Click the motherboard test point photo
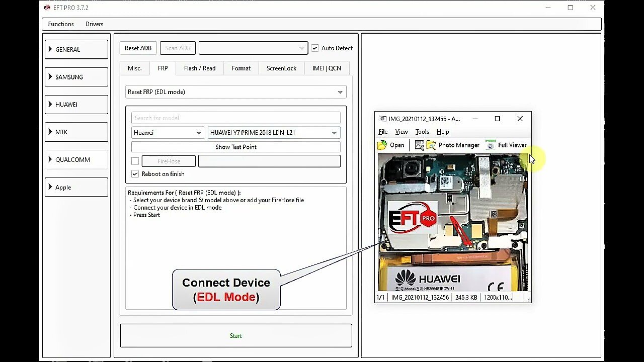Viewport: 644px width, 362px height. pos(453,222)
